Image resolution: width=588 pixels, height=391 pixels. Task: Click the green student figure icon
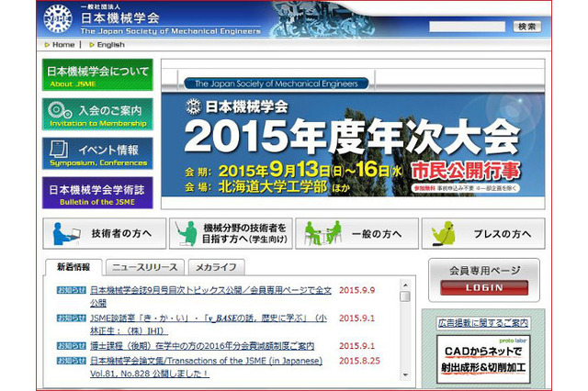(x=187, y=234)
